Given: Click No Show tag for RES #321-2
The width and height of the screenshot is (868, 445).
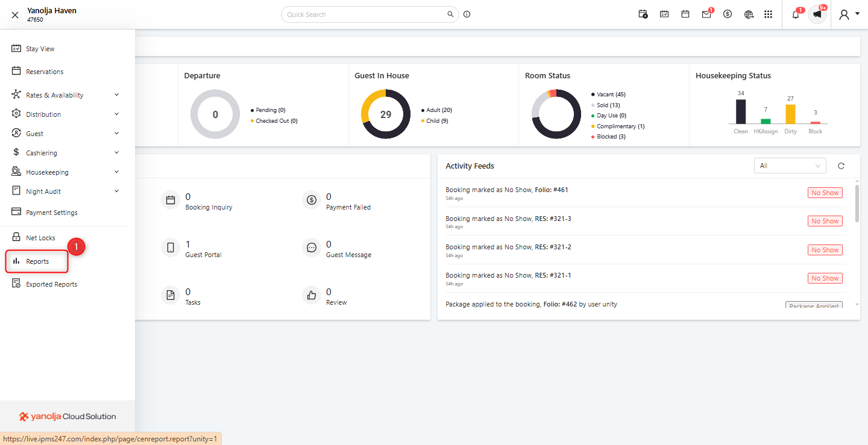Looking at the screenshot, I should (x=825, y=250).
